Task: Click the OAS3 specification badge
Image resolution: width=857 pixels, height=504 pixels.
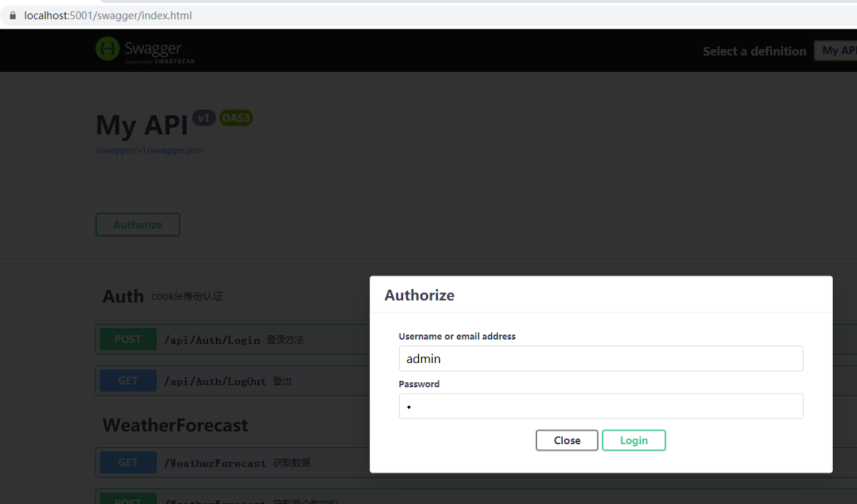Action: [x=236, y=117]
